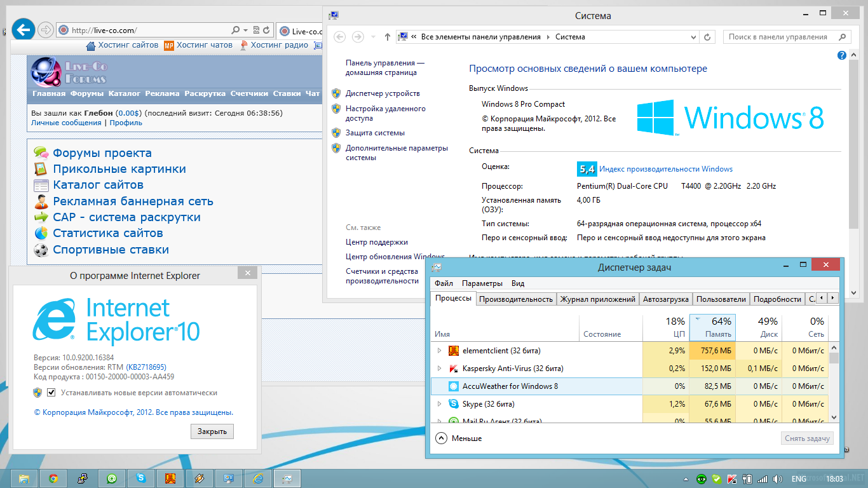Click the volume speaker icon in tray
The image size is (868, 488).
tap(776, 478)
